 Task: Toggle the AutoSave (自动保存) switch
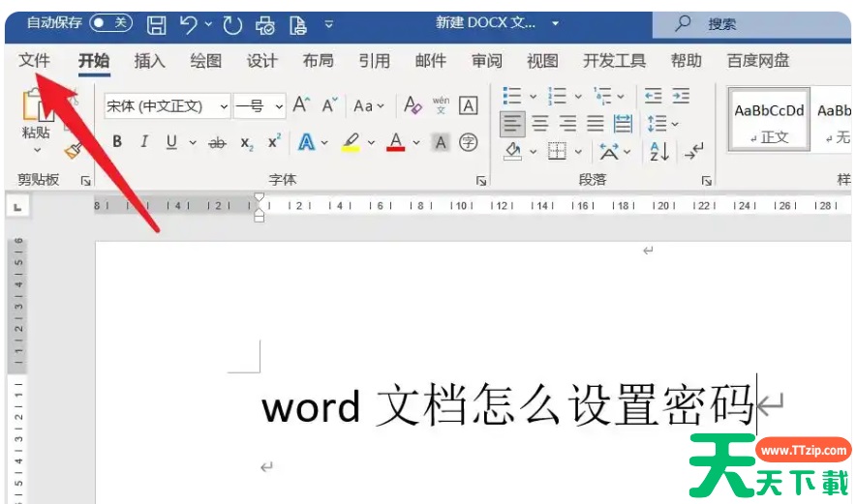[x=110, y=22]
